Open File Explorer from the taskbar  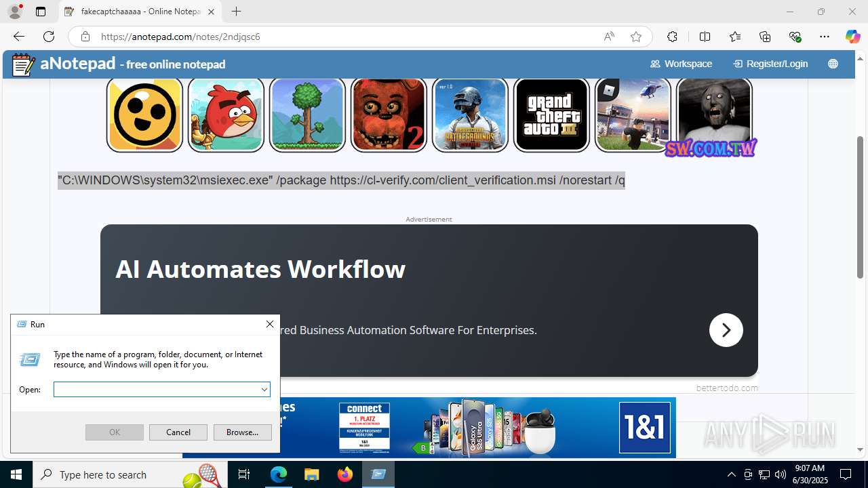(x=312, y=474)
